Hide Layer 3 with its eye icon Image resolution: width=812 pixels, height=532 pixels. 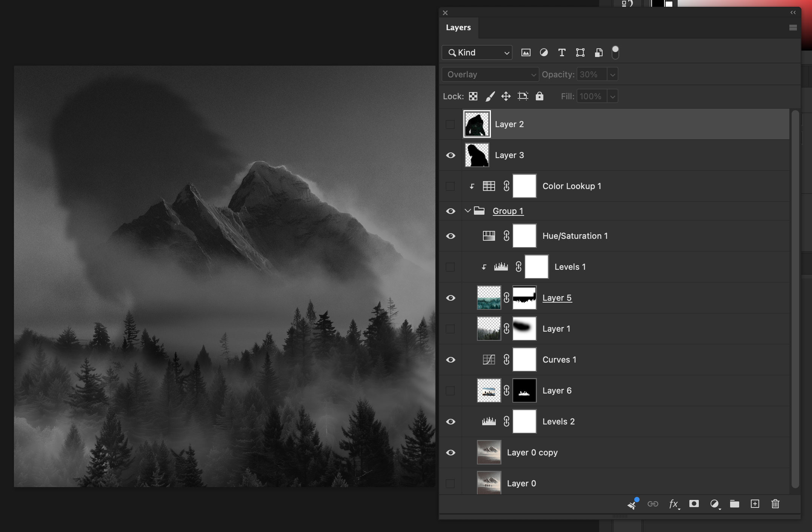(x=451, y=155)
